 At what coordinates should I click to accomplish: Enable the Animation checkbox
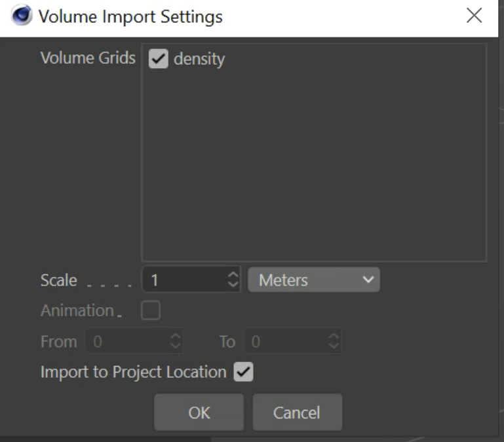pyautogui.click(x=151, y=310)
